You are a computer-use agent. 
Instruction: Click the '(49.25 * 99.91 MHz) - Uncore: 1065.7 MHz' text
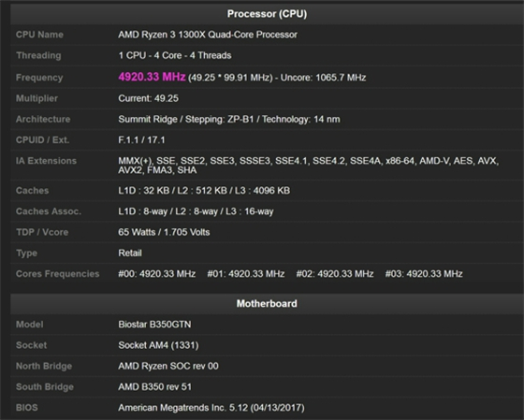277,78
